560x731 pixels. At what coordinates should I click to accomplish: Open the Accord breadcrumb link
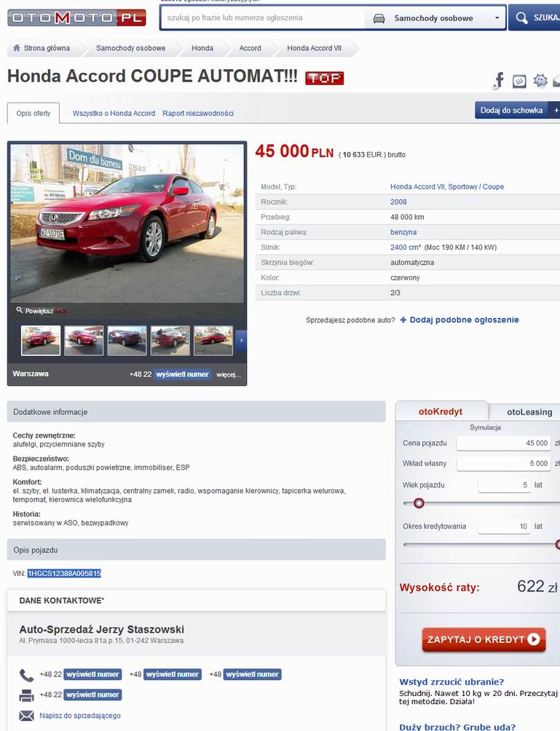click(x=250, y=48)
